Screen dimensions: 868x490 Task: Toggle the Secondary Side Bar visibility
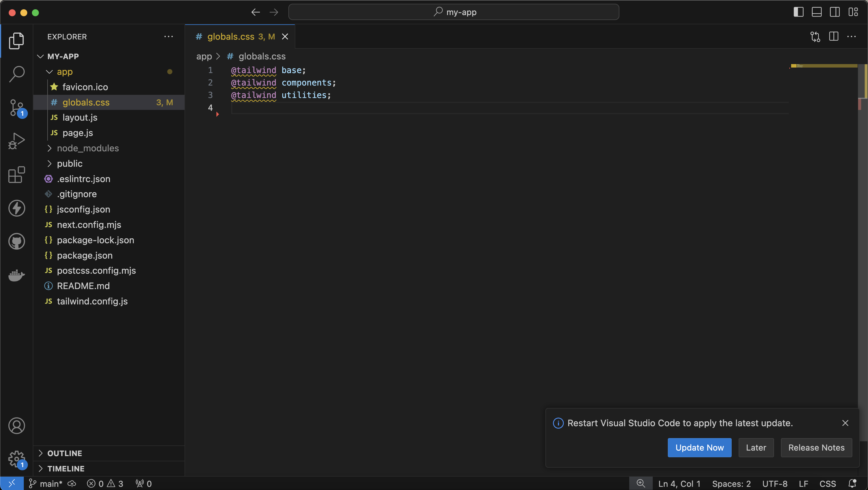pyautogui.click(x=835, y=12)
